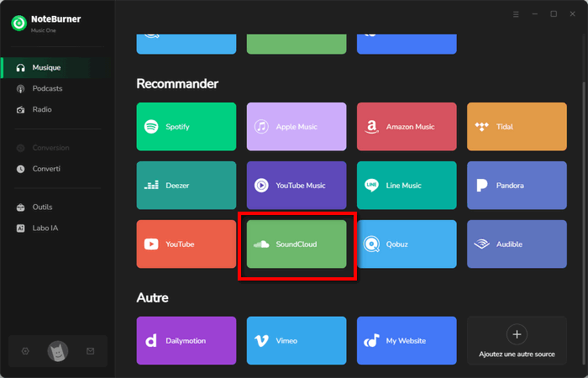Click the NoteBurner logo icon

click(18, 24)
